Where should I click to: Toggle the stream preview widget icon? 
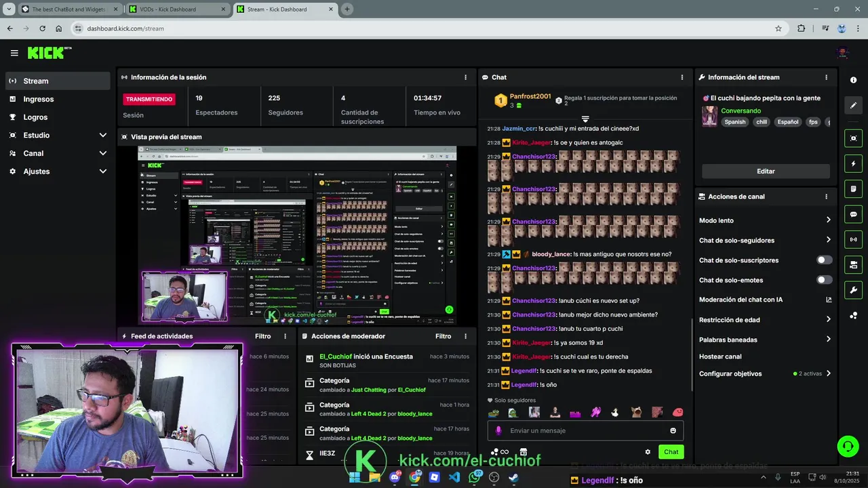click(853, 138)
